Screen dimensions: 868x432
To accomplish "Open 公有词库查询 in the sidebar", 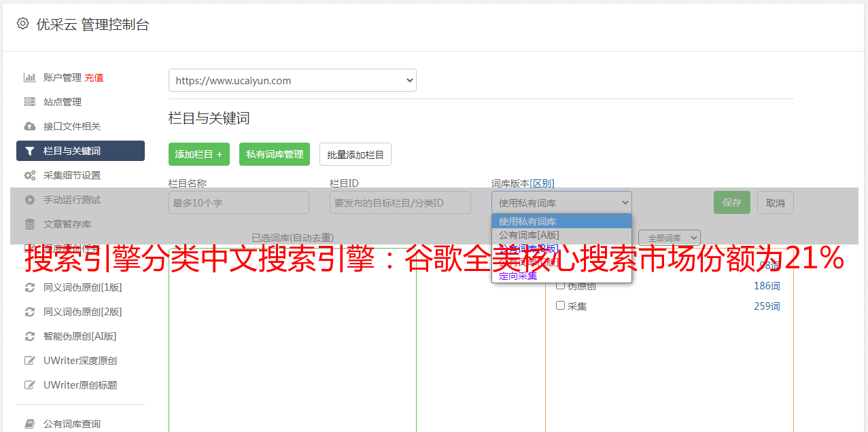I will tap(72, 424).
